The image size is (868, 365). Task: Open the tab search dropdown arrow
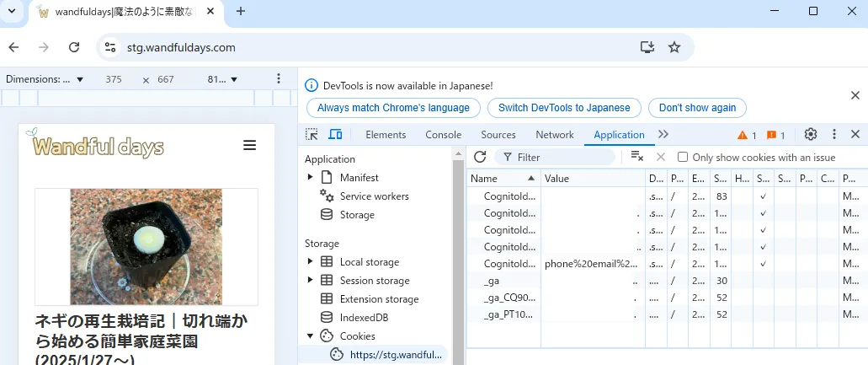[x=12, y=12]
